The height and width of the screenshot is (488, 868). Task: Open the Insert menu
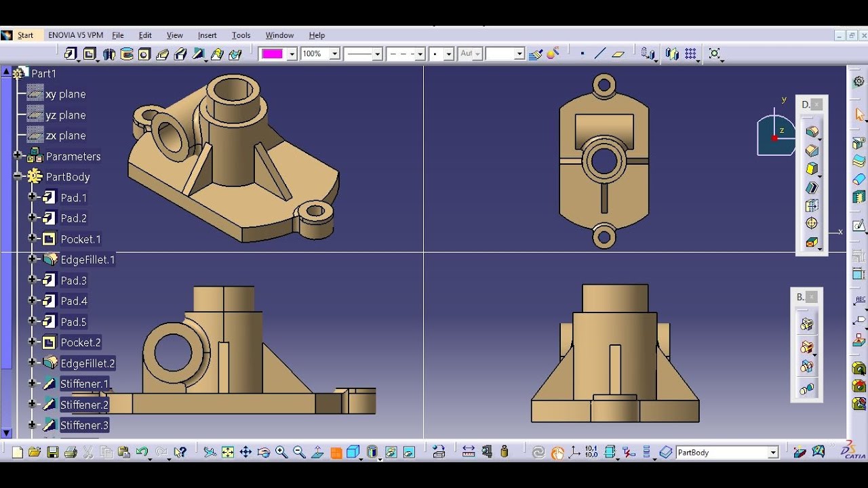point(207,35)
